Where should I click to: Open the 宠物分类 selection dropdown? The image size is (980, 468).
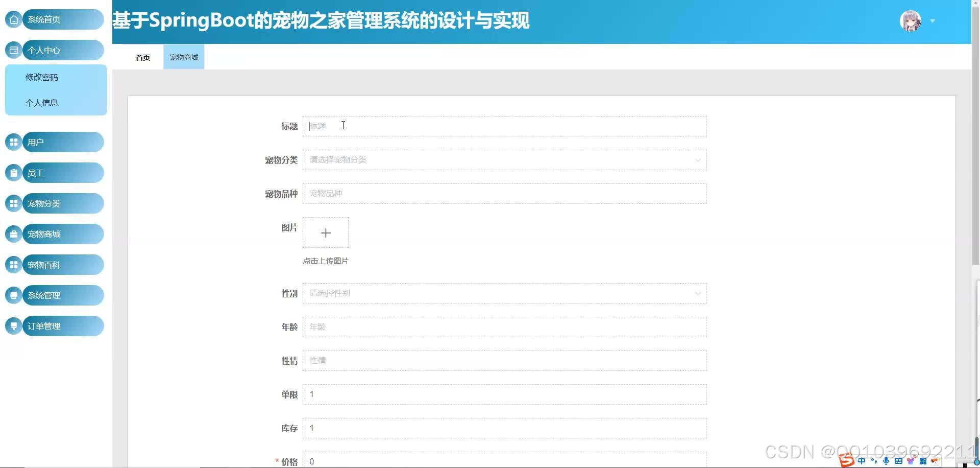point(504,160)
